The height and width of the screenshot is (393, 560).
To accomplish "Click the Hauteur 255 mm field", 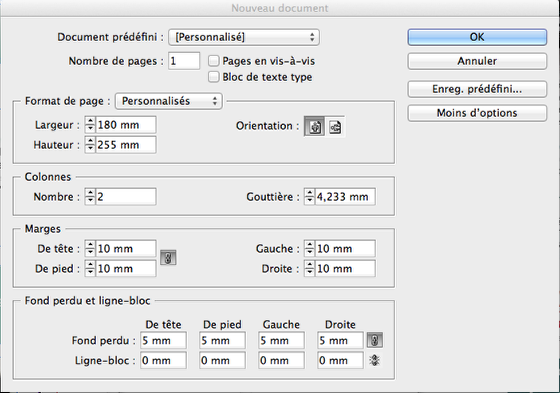I will 126,145.
